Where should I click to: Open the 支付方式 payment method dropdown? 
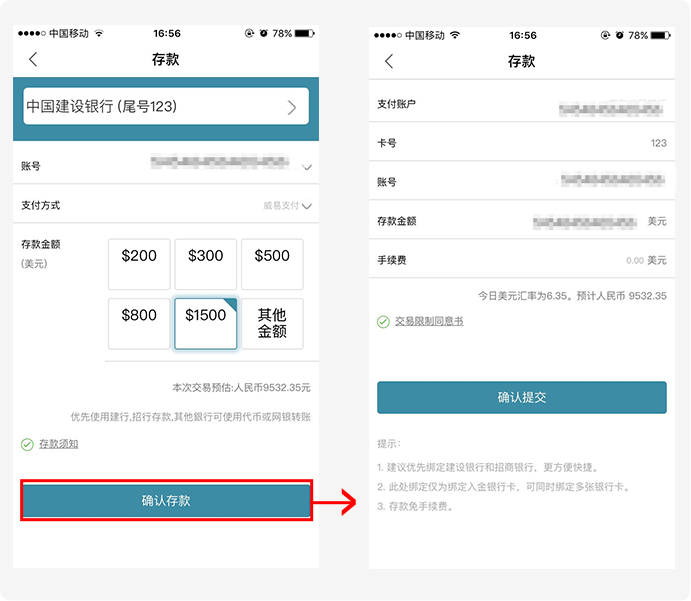click(306, 206)
